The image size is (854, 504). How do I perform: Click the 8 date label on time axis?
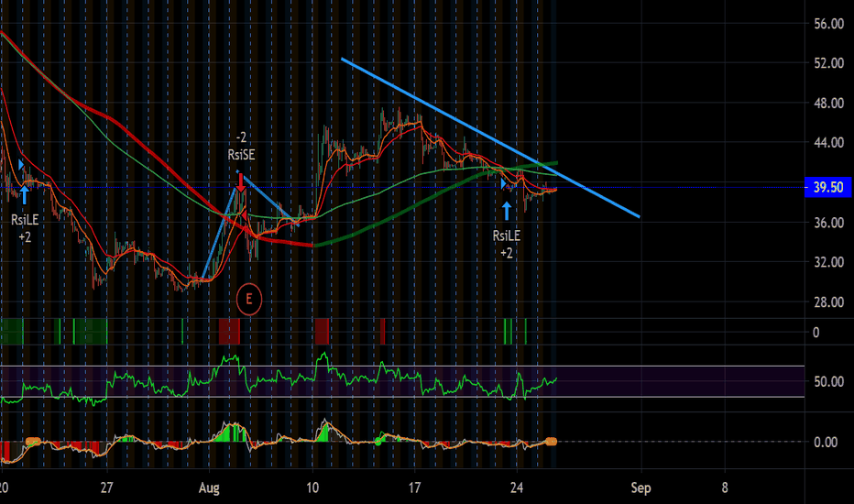tap(725, 488)
